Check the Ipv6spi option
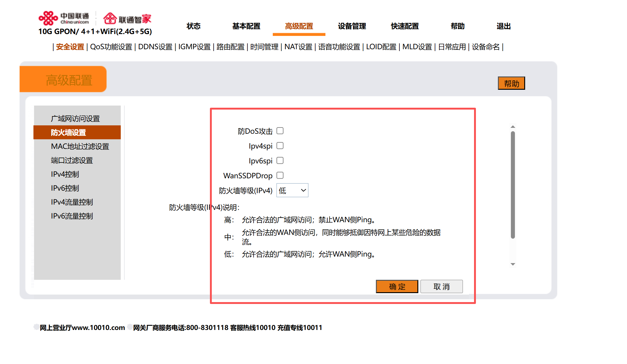 coord(280,161)
